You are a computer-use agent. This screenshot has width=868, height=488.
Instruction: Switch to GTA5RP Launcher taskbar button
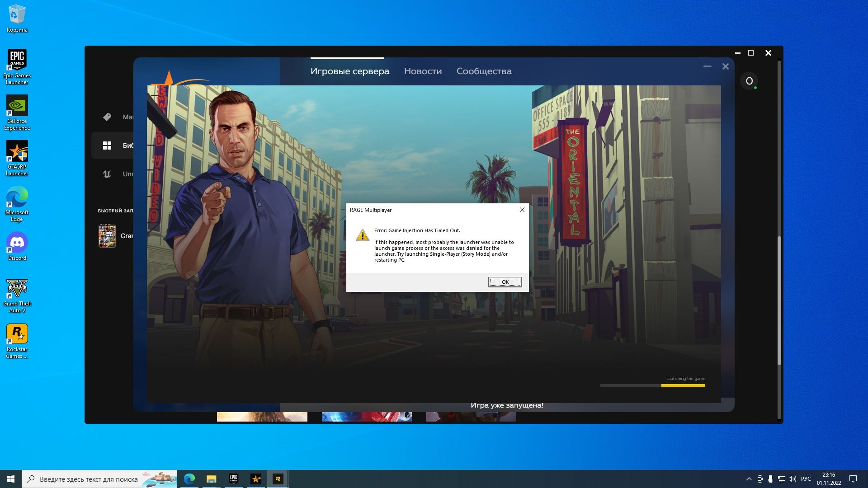256,479
